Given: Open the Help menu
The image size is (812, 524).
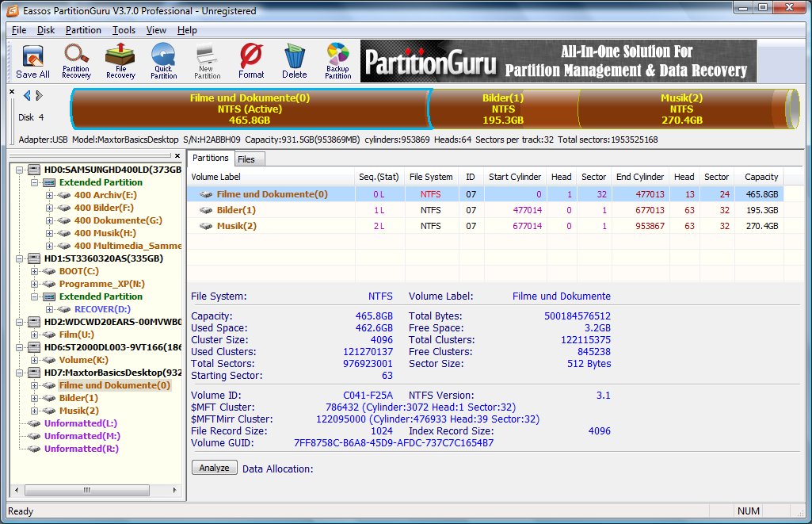Looking at the screenshot, I should tap(187, 30).
